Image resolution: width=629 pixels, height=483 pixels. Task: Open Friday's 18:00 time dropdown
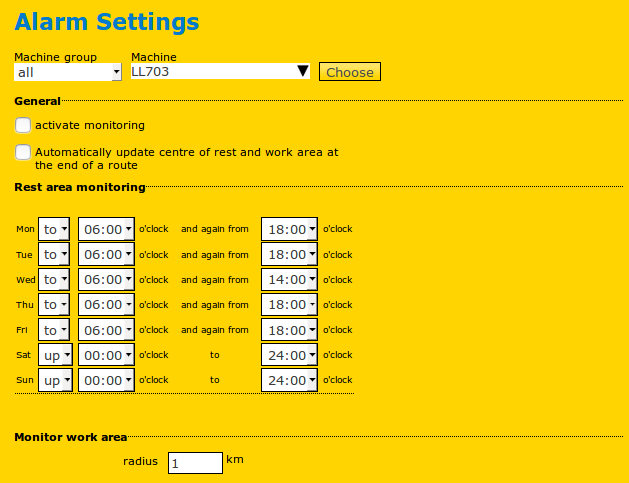[x=289, y=330]
